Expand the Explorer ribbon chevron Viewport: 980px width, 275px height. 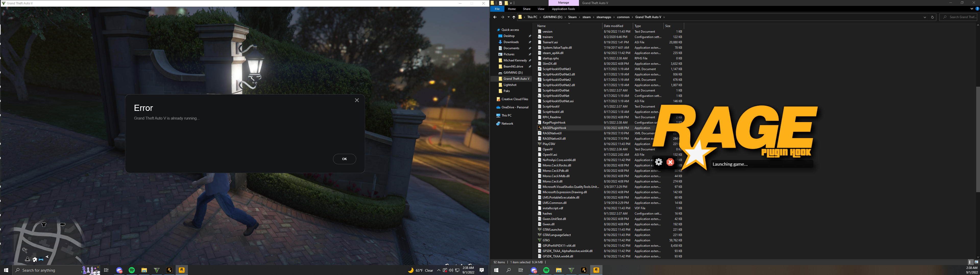pyautogui.click(x=972, y=9)
